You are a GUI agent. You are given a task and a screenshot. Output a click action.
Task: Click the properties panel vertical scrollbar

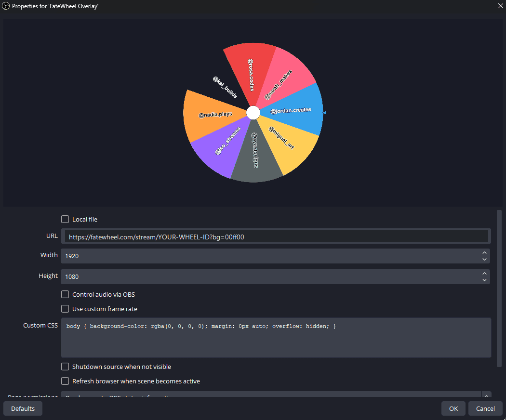point(499,289)
